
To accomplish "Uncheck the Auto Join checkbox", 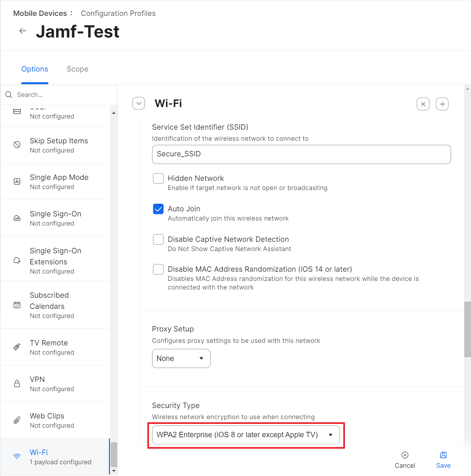I will pyautogui.click(x=158, y=209).
